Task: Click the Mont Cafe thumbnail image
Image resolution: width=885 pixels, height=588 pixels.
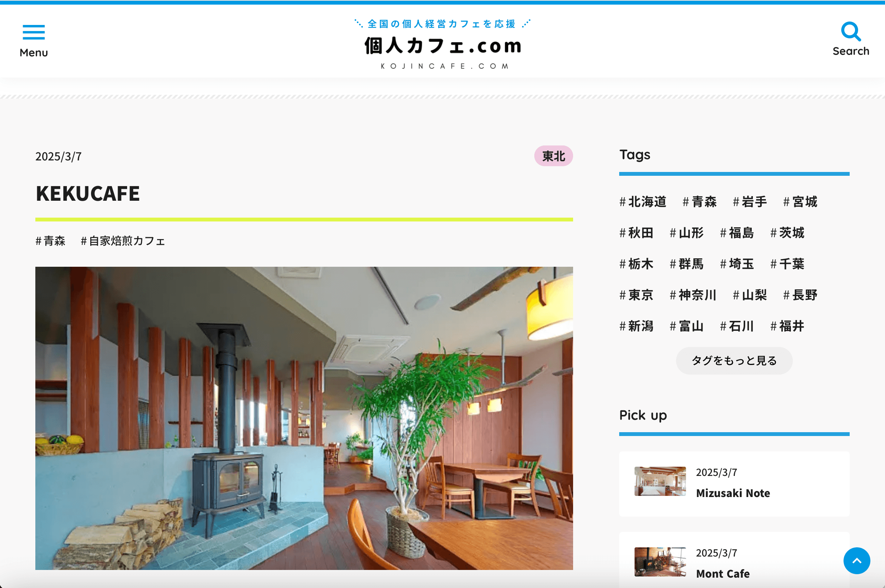Action: coord(660,561)
